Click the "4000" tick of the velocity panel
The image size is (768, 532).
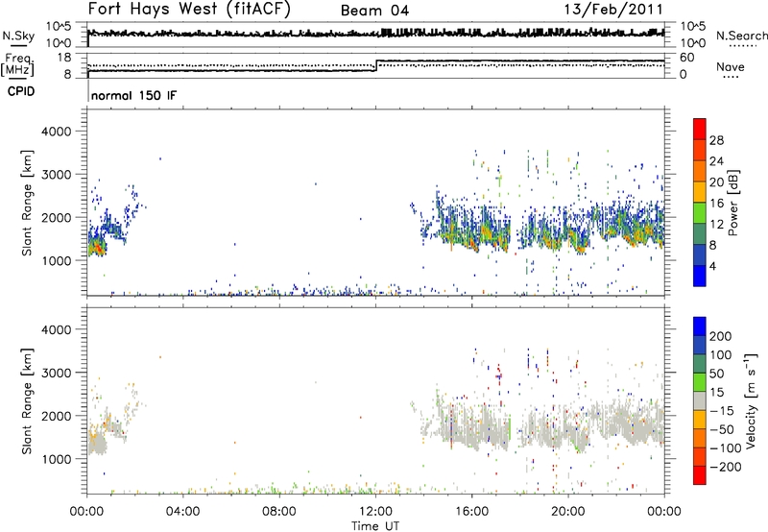pyautogui.click(x=56, y=329)
